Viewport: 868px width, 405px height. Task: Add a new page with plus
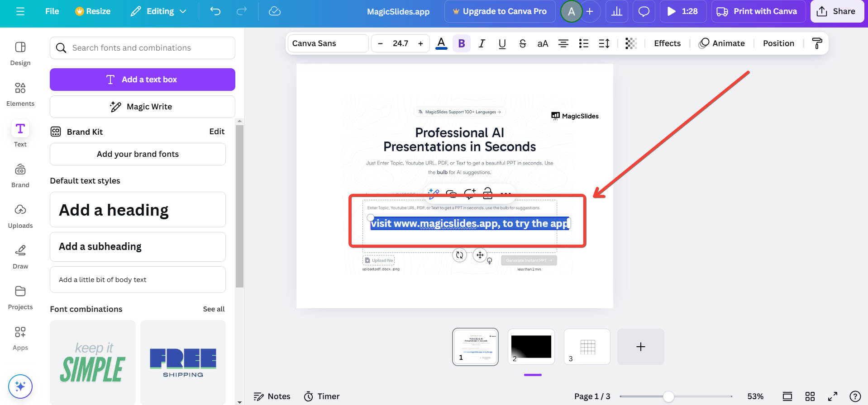641,347
